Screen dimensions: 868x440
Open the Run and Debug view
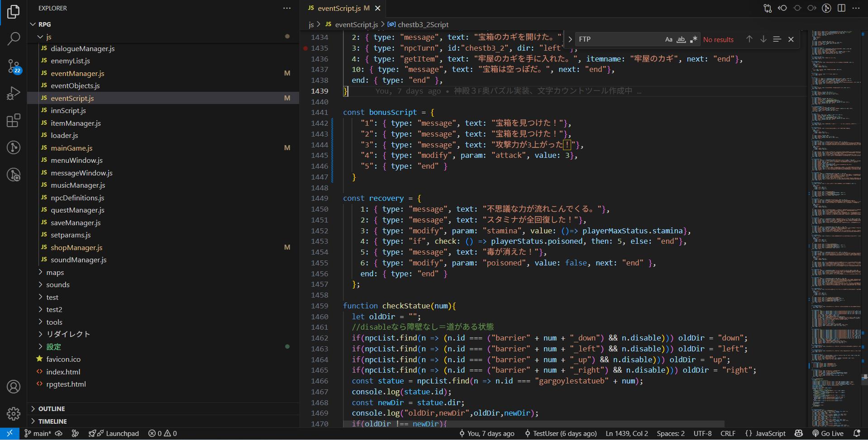point(14,93)
